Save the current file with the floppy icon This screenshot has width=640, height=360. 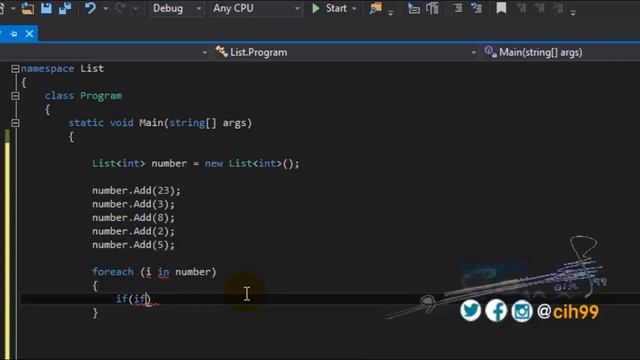click(46, 8)
